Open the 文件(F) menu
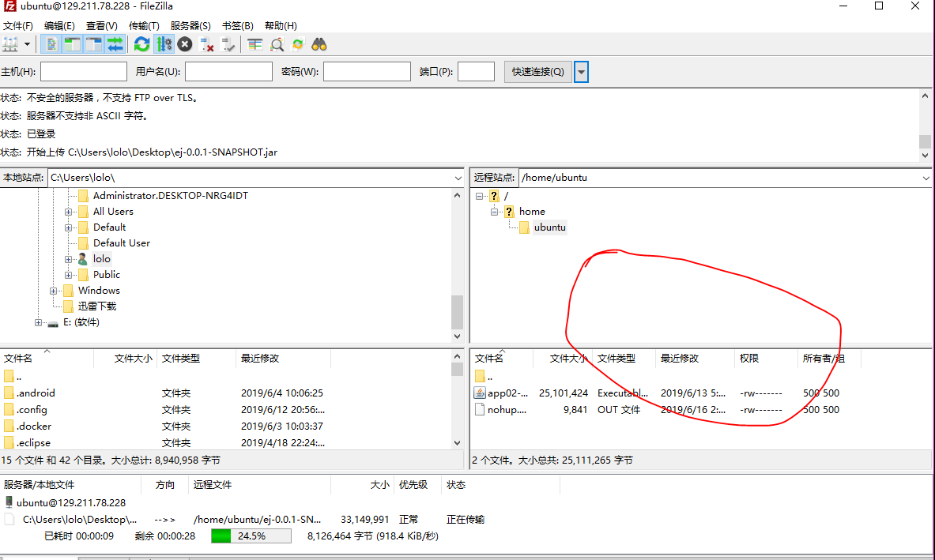Viewport: 935px width, 560px height. pyautogui.click(x=18, y=25)
